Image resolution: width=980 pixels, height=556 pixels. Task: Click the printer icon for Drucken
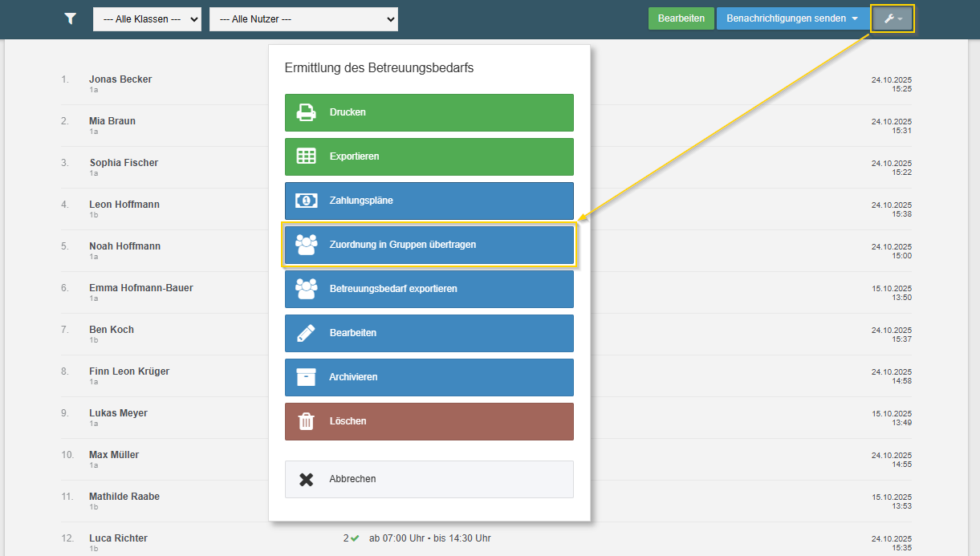tap(306, 112)
